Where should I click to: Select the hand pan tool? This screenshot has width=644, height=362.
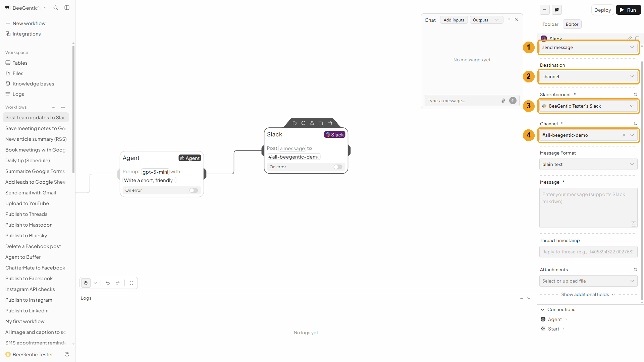coord(86,283)
